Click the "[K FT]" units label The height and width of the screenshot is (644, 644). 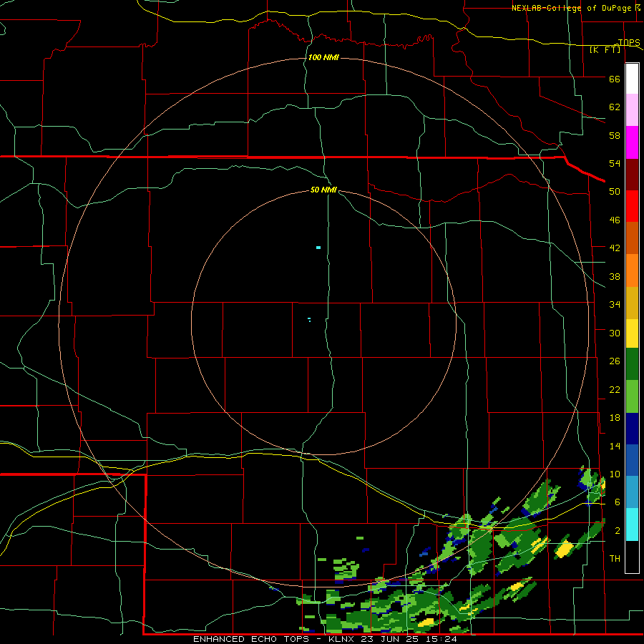(x=605, y=49)
